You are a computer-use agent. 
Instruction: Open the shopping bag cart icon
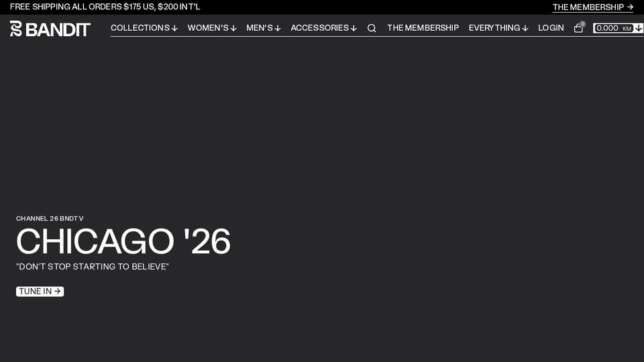tap(578, 28)
